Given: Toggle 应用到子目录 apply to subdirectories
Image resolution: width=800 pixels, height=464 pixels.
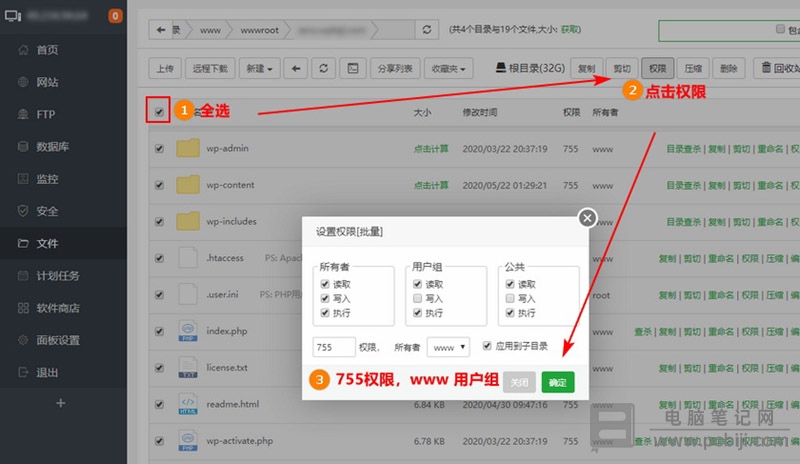Looking at the screenshot, I should point(487,346).
